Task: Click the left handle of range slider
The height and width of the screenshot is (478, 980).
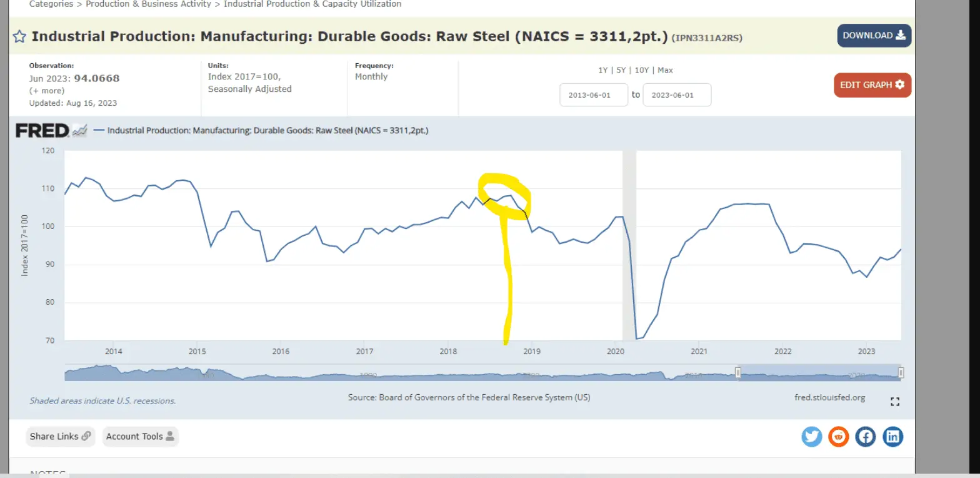Action: point(737,373)
